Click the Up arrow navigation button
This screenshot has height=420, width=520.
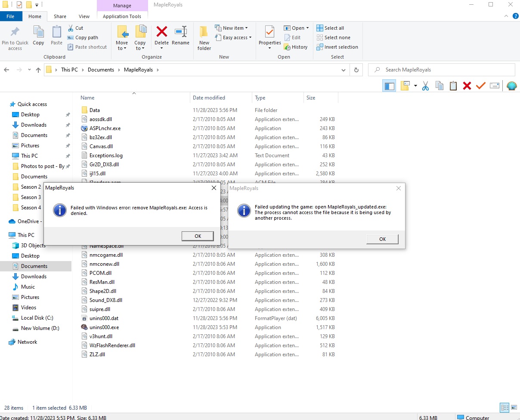coord(38,70)
